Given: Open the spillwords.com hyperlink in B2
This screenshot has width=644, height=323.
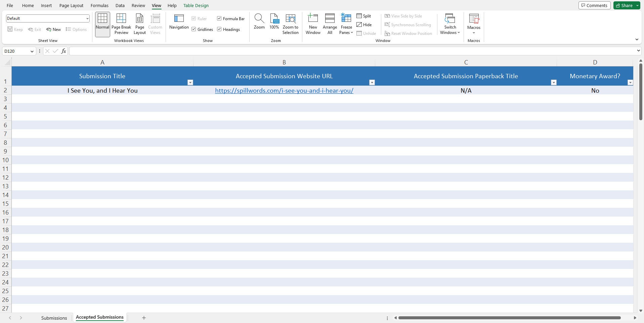Looking at the screenshot, I should coord(284,90).
